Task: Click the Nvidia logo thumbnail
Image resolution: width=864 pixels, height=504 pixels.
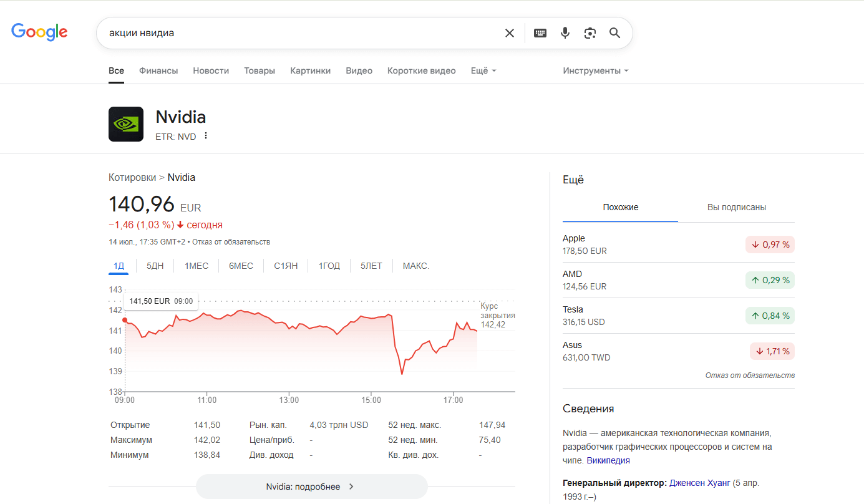Action: [x=126, y=124]
